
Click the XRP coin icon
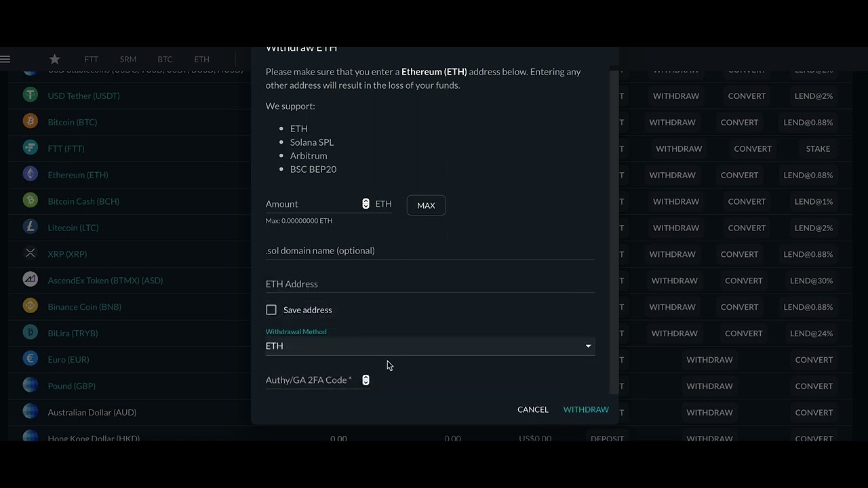coord(30,253)
